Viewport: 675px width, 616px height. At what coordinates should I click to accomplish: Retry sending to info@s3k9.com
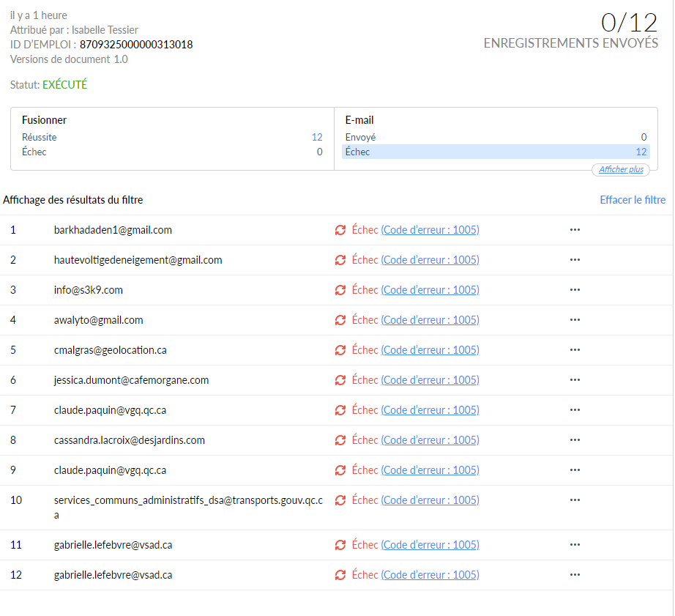(x=340, y=290)
